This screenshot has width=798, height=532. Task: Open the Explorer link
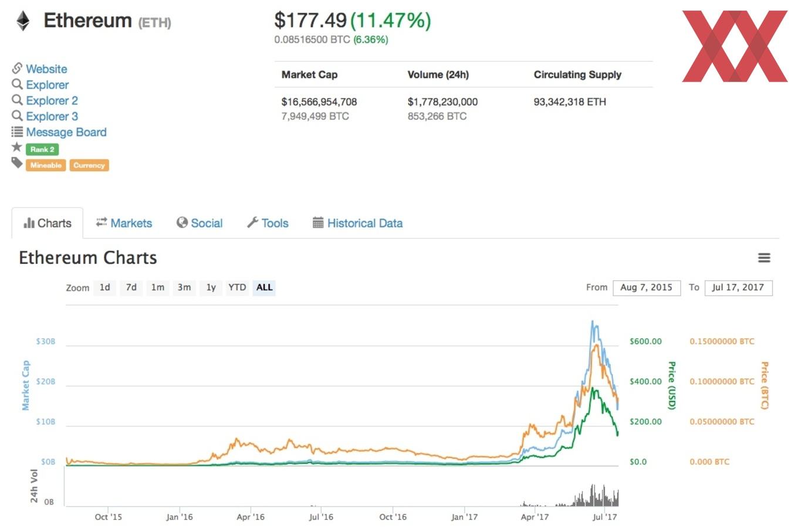(x=47, y=85)
